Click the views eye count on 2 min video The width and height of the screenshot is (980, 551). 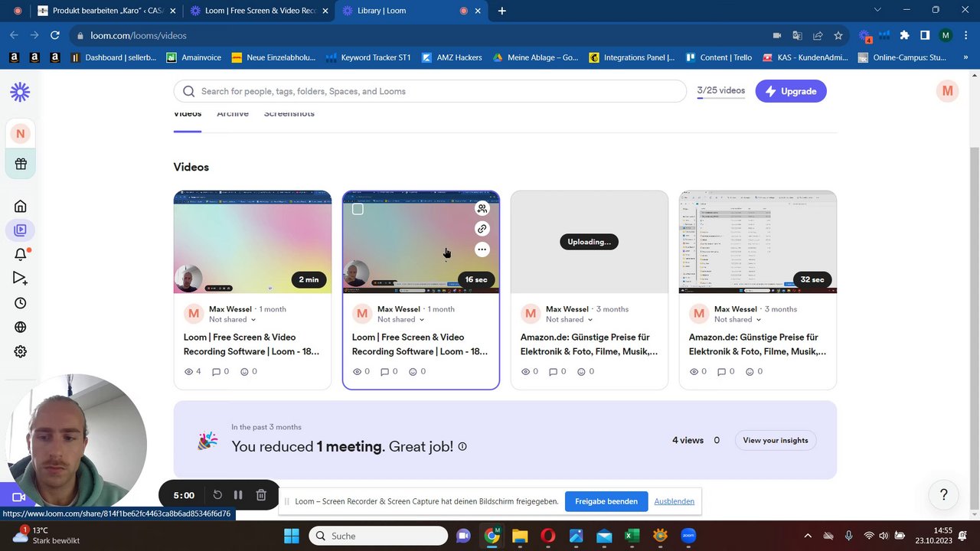(x=193, y=371)
